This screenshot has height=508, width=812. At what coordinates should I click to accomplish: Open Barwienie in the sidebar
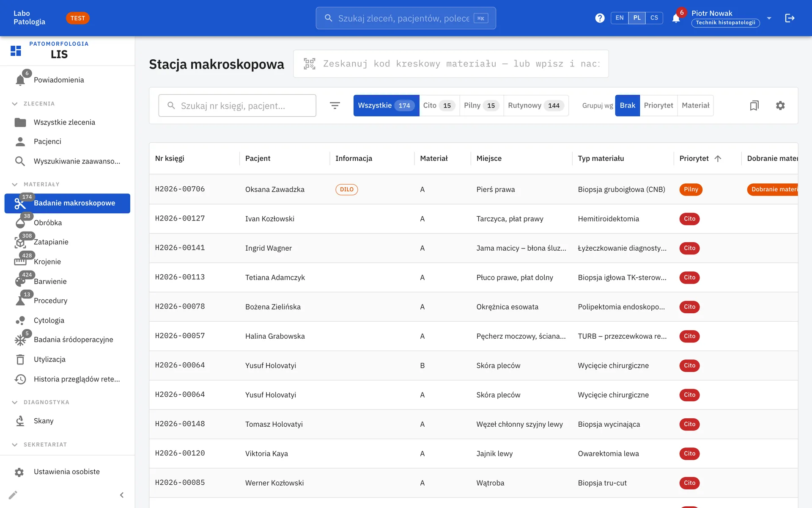coord(67,282)
